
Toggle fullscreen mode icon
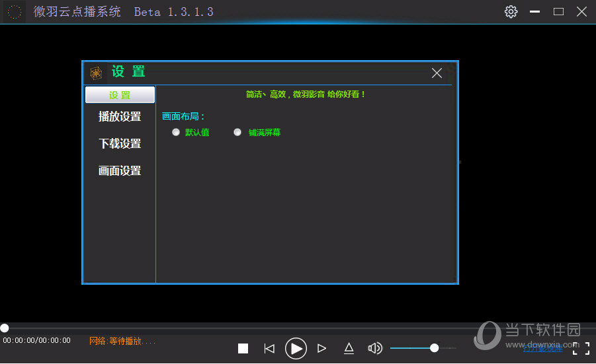tap(581, 348)
